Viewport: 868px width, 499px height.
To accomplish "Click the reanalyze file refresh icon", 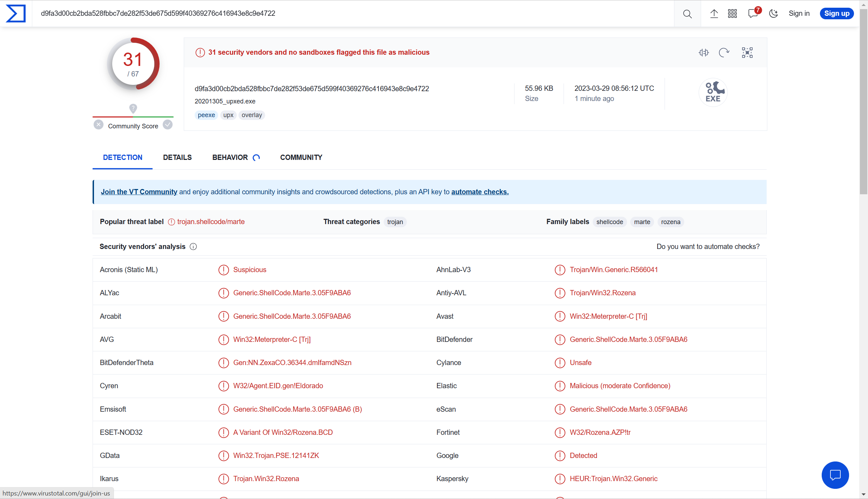I will pyautogui.click(x=724, y=53).
